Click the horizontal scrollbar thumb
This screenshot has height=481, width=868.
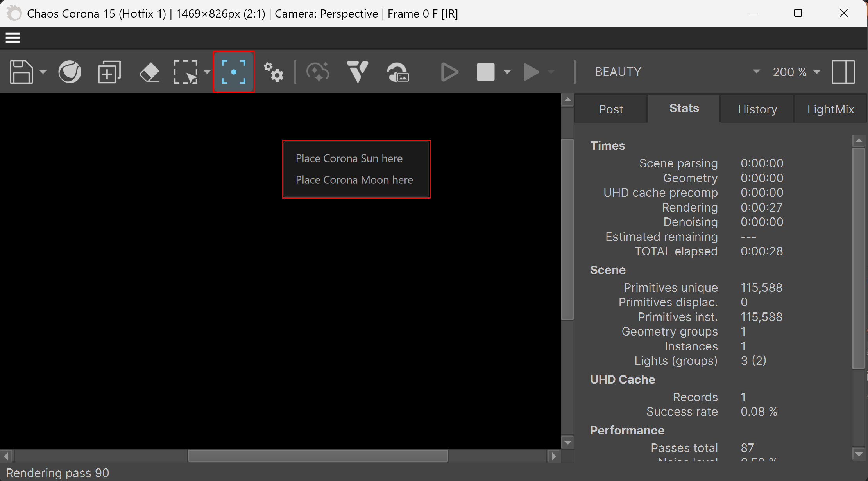318,456
